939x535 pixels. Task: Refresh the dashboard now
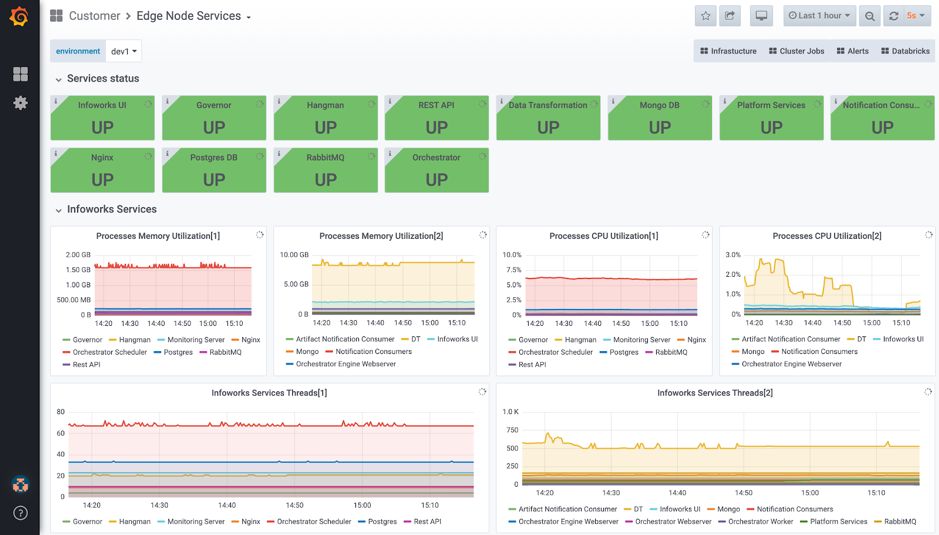tap(893, 16)
